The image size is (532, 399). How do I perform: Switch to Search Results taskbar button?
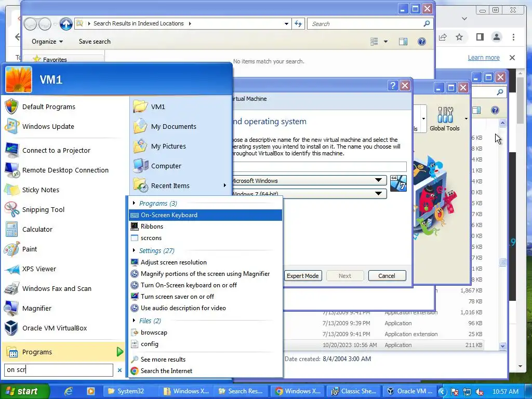[241, 391]
